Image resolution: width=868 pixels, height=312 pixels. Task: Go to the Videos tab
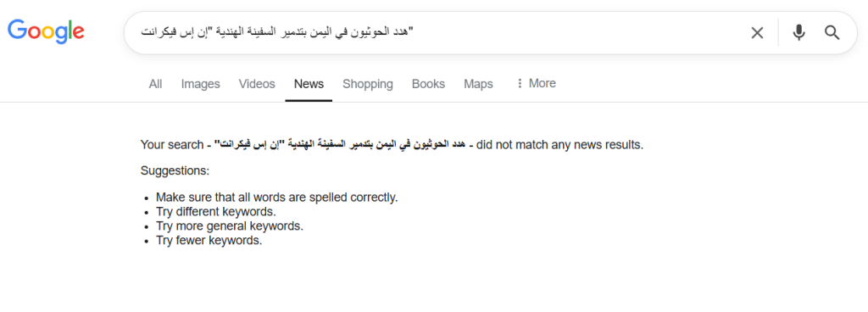point(257,84)
